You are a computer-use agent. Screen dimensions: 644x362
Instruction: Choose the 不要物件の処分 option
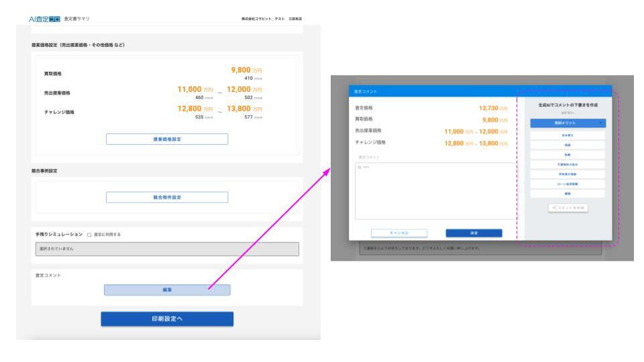[x=568, y=164]
